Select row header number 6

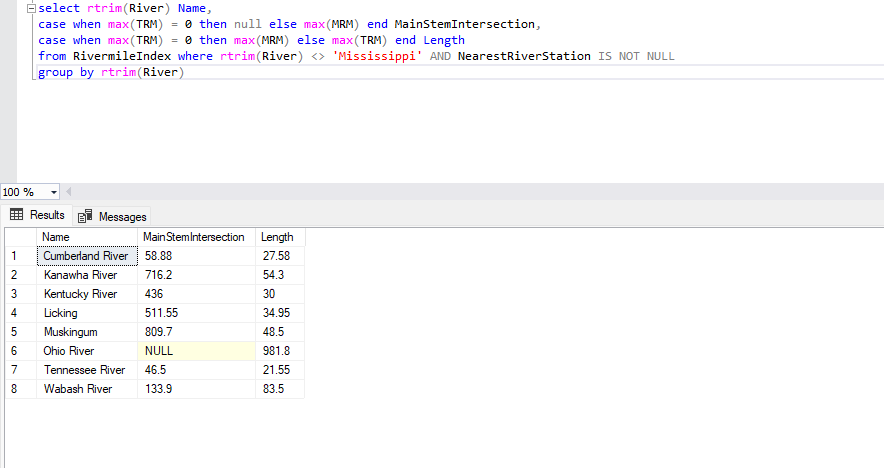tap(21, 351)
